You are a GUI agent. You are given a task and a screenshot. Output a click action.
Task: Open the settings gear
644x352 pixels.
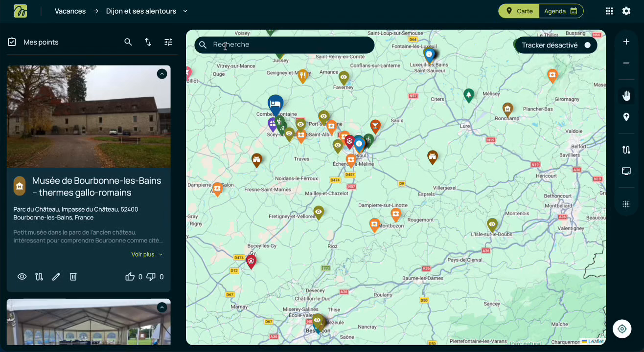626,11
